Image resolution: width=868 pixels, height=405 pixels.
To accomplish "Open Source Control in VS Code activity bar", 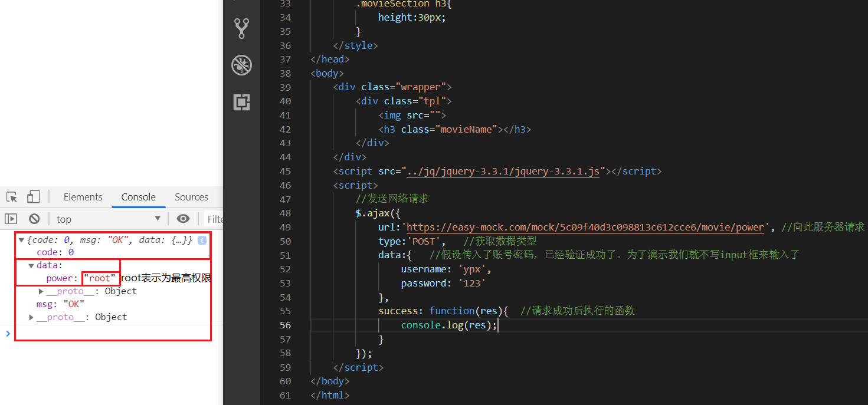I will tap(241, 28).
